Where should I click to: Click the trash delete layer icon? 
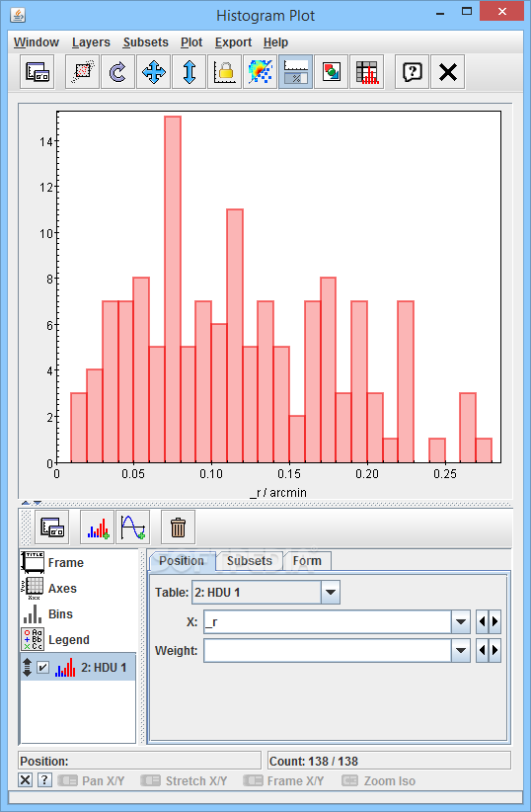(x=178, y=528)
